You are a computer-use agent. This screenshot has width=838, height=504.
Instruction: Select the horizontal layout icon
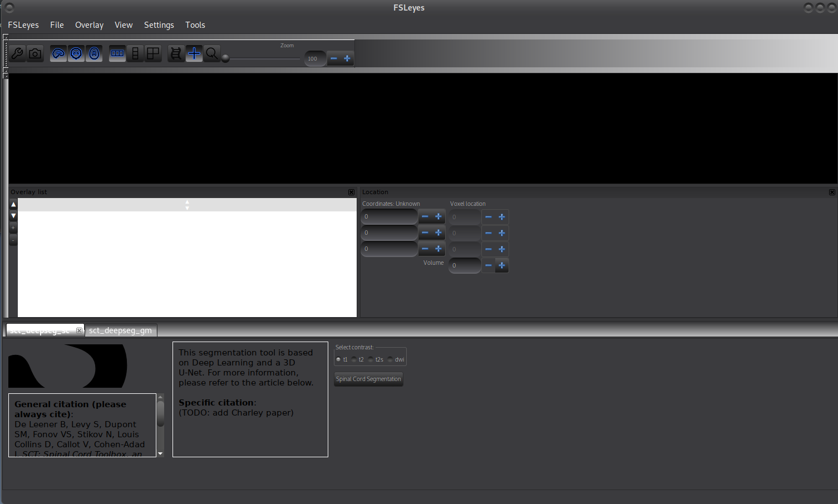[117, 53]
